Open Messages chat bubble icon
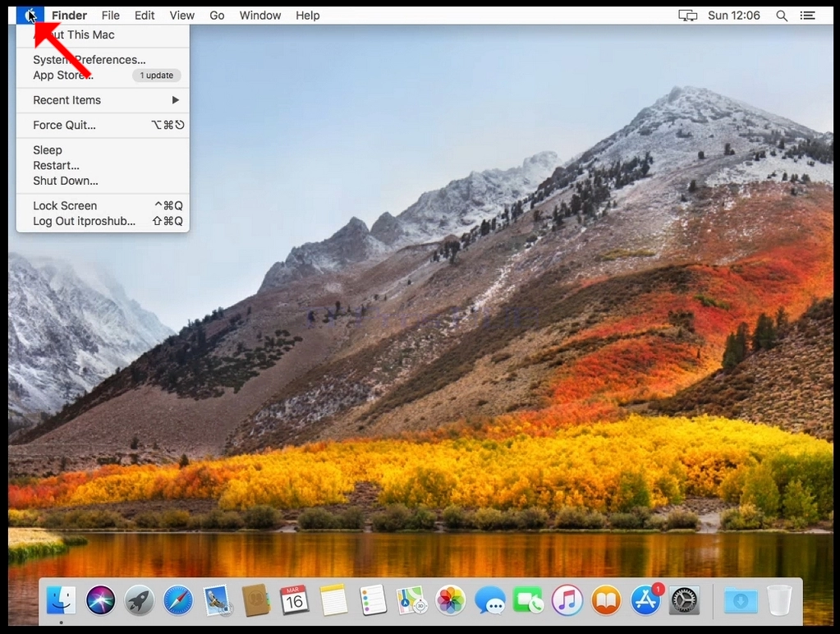The height and width of the screenshot is (634, 840). pos(489,600)
